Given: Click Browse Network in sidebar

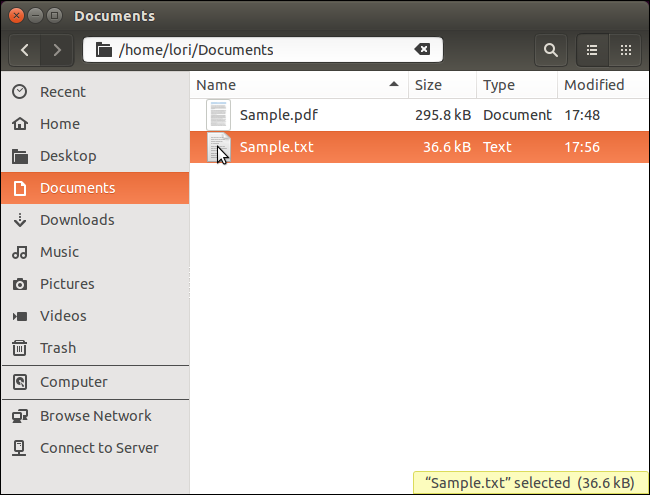Looking at the screenshot, I should pyautogui.click(x=95, y=416).
